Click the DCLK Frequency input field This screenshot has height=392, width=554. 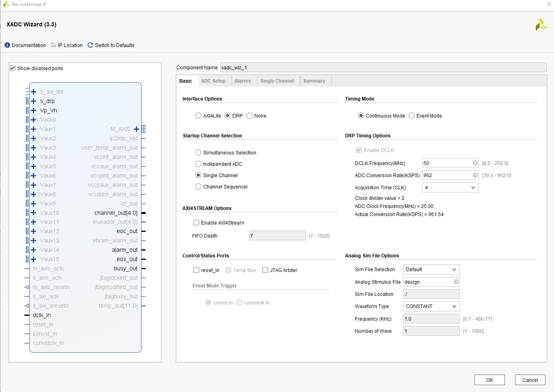[x=451, y=163]
